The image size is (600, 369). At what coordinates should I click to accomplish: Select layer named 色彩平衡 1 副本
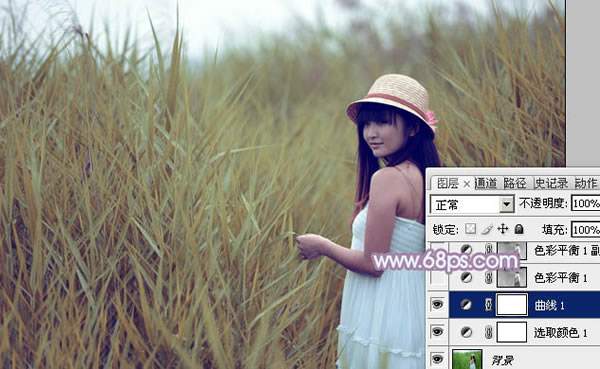(566, 250)
